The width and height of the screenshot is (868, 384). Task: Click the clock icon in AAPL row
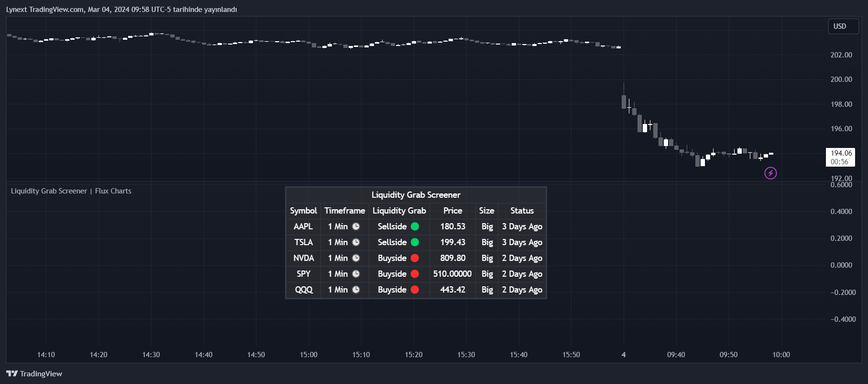(x=356, y=226)
